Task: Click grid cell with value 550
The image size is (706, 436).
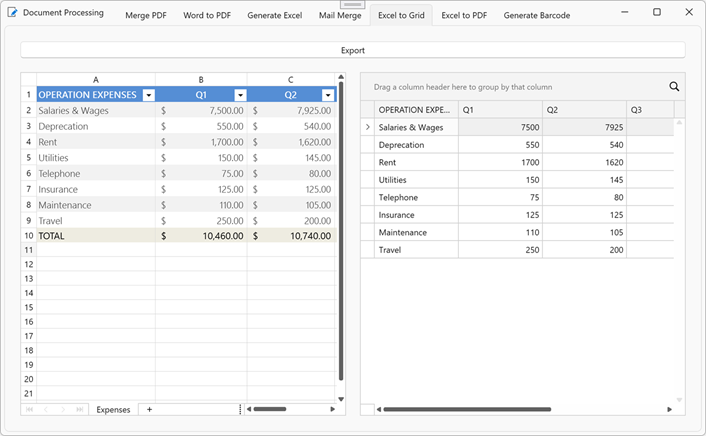Action: [500, 145]
